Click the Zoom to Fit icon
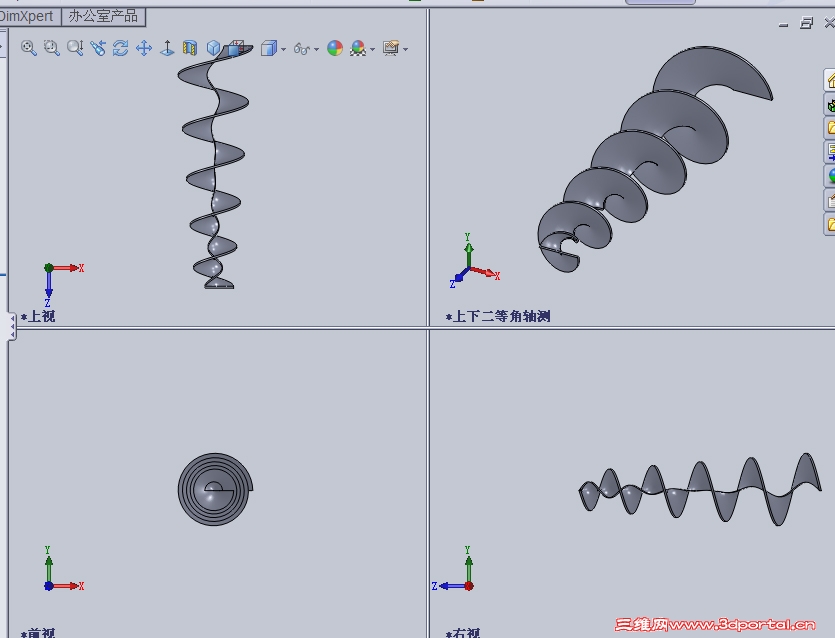 29,48
